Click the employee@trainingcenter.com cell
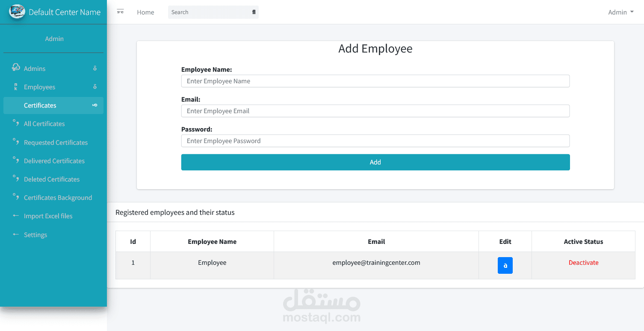 [x=376, y=266]
